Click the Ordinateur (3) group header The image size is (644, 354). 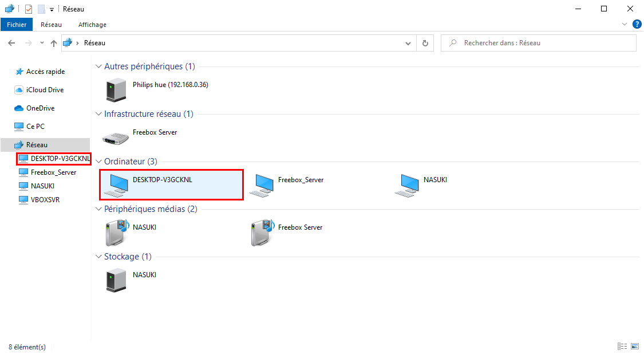click(131, 162)
